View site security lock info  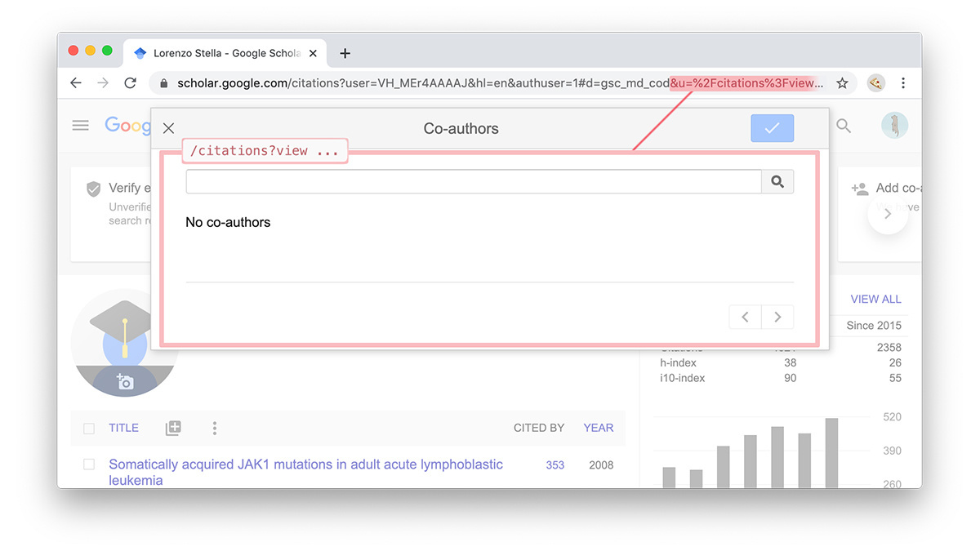pyautogui.click(x=164, y=83)
